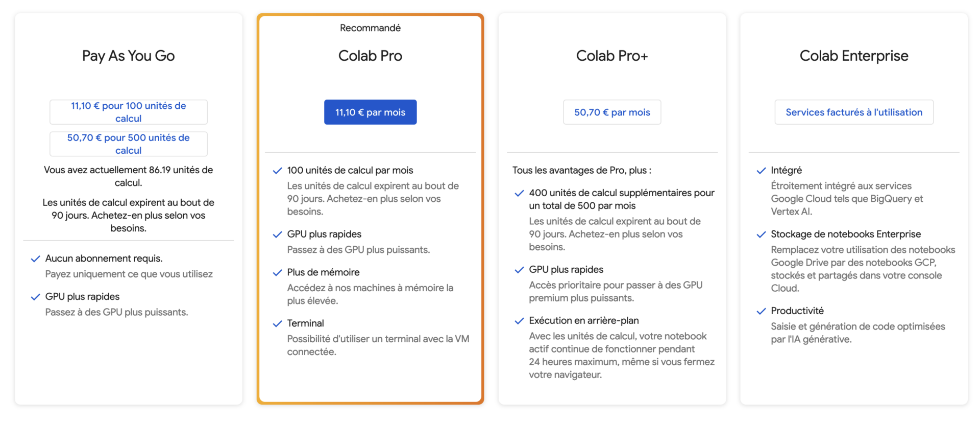Image resolution: width=980 pixels, height=422 pixels.
Task: Buy 500 compute units for 50,70 €
Action: 128,144
